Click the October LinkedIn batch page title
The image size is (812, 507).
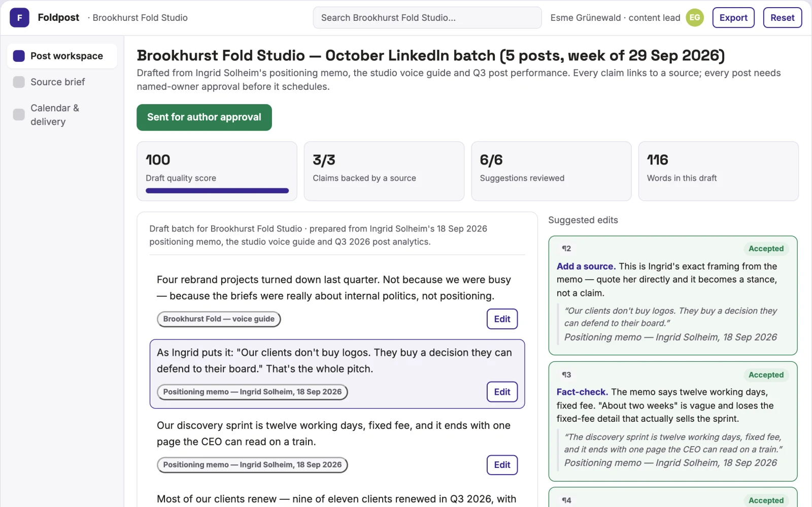[431, 55]
